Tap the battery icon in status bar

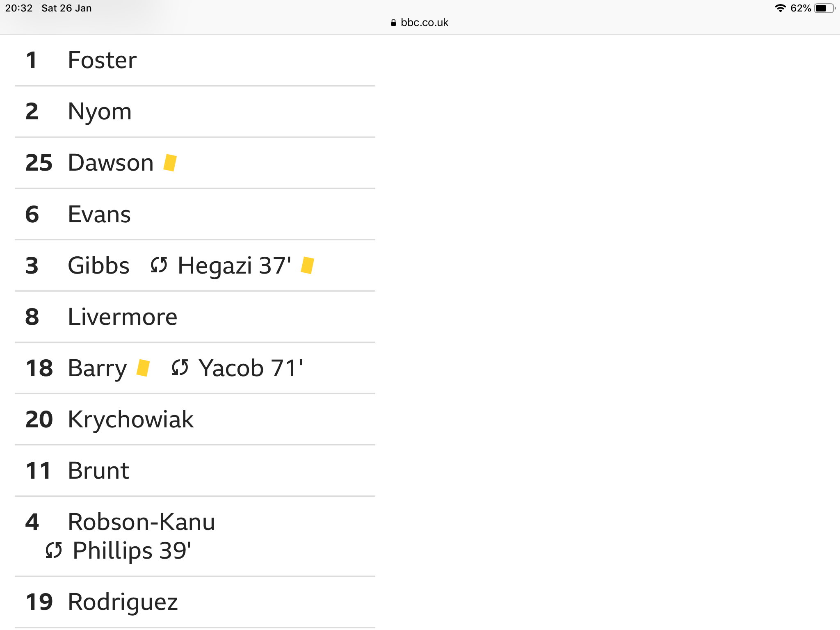pos(824,8)
